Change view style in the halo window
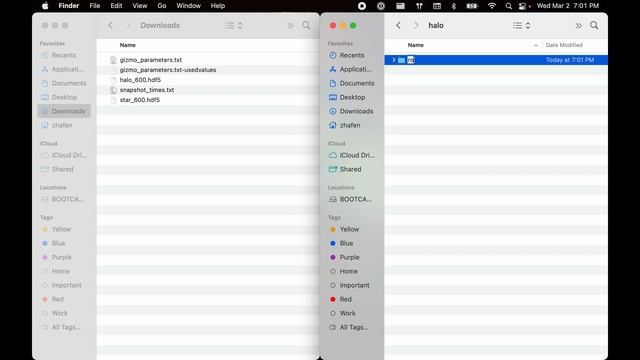 point(521,25)
